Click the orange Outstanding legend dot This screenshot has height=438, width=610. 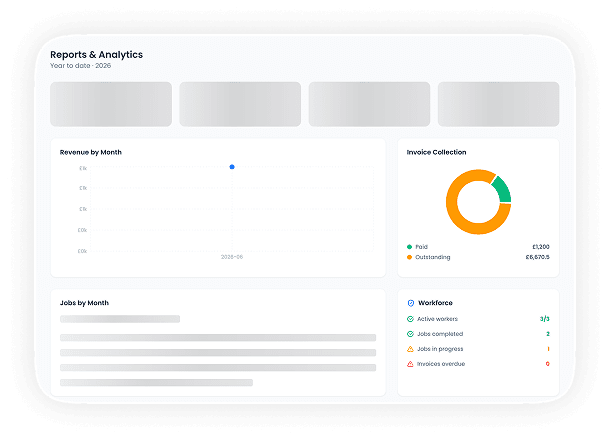click(409, 257)
